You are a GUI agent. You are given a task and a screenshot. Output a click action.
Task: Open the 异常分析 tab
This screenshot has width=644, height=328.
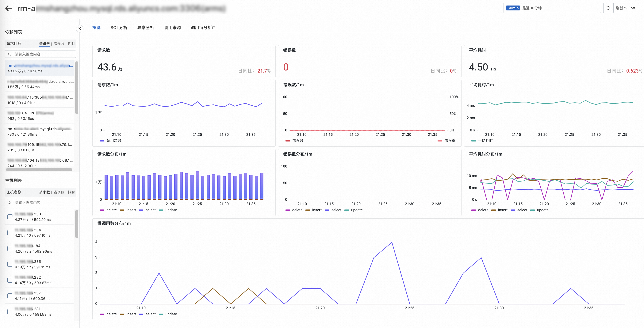(145, 28)
